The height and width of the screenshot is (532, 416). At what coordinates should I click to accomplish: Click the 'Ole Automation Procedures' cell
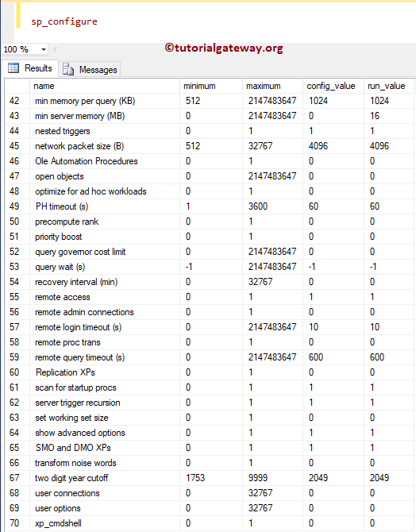tap(105, 161)
